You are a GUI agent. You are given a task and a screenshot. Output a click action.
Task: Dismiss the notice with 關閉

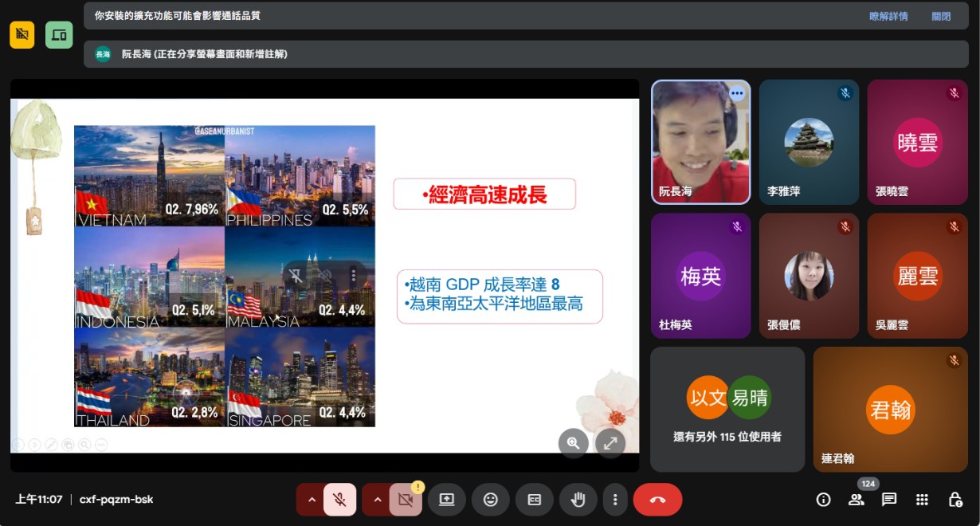pos(941,16)
